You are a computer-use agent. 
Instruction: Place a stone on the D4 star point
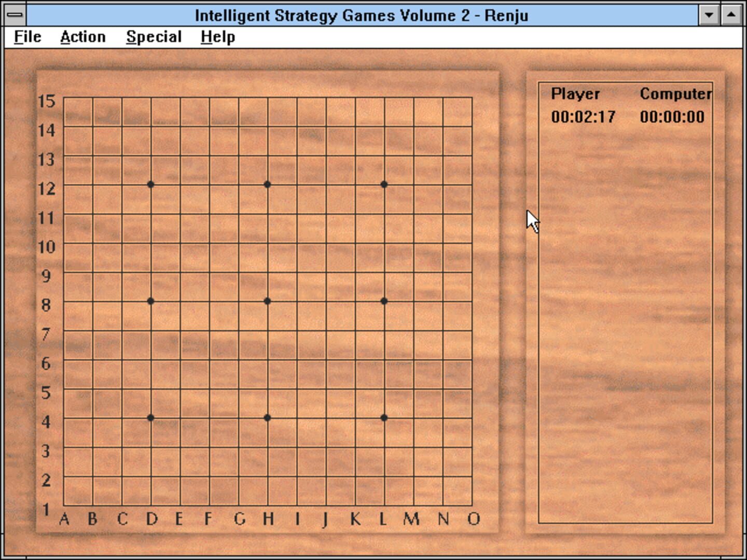click(150, 417)
